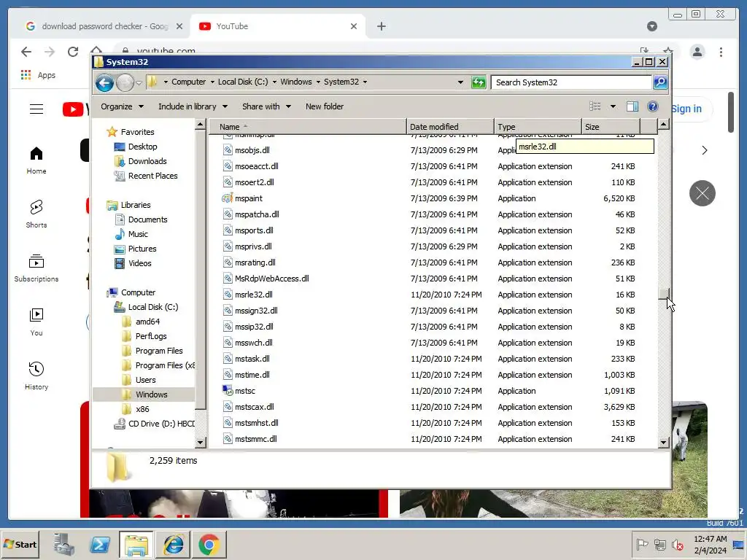Viewport: 747px width, 560px height.
Task: Sort by Type column header
Action: [x=538, y=127]
